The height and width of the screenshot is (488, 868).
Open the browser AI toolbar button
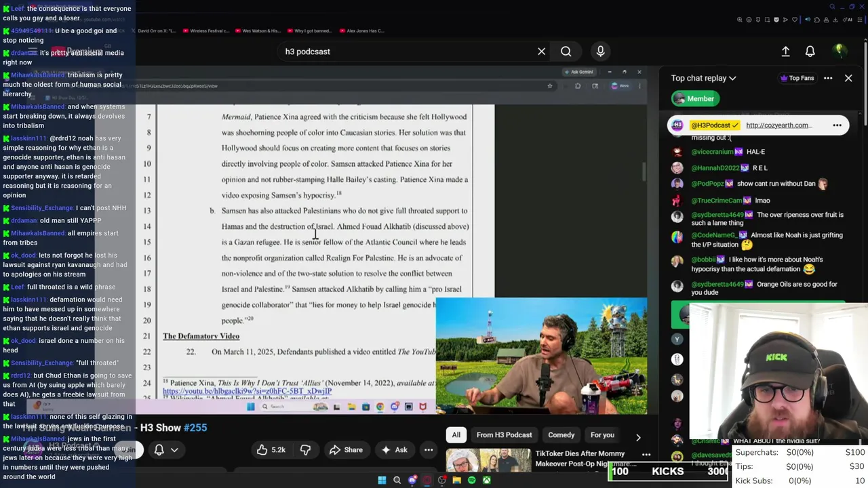848,20
